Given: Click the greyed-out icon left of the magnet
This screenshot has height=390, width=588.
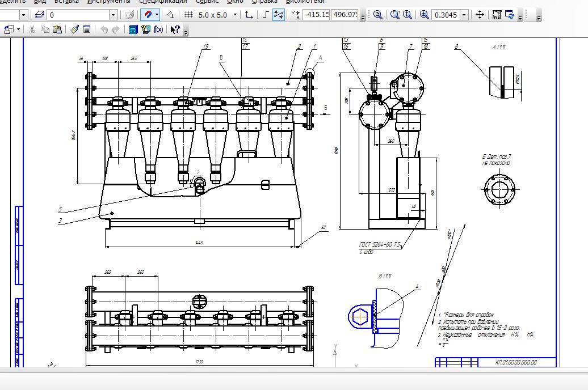Looking at the screenshot, I should pyautogui.click(x=130, y=15).
